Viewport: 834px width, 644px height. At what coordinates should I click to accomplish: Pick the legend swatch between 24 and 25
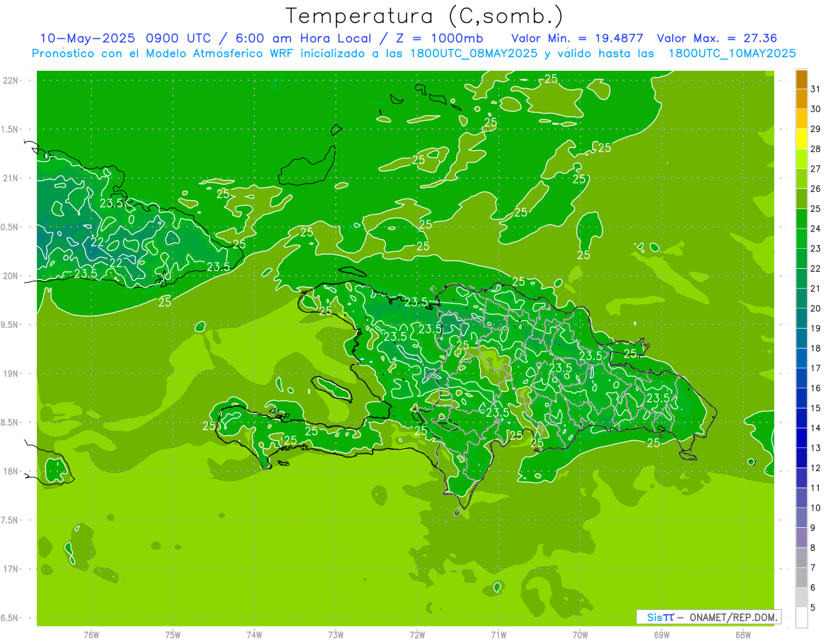coord(801,218)
